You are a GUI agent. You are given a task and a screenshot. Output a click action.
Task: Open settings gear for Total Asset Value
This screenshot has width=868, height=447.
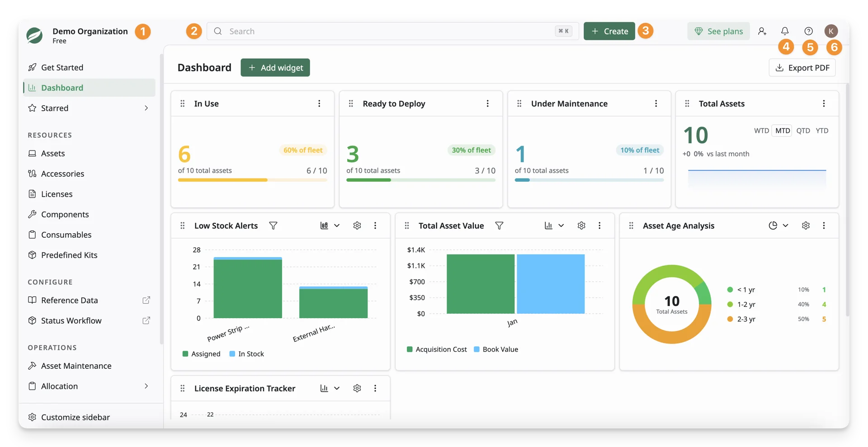point(581,226)
